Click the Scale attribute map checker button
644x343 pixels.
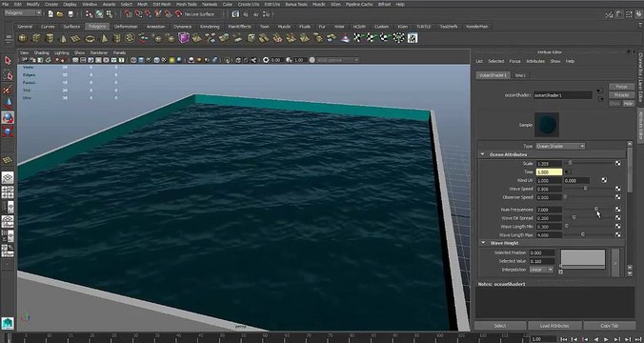point(617,164)
